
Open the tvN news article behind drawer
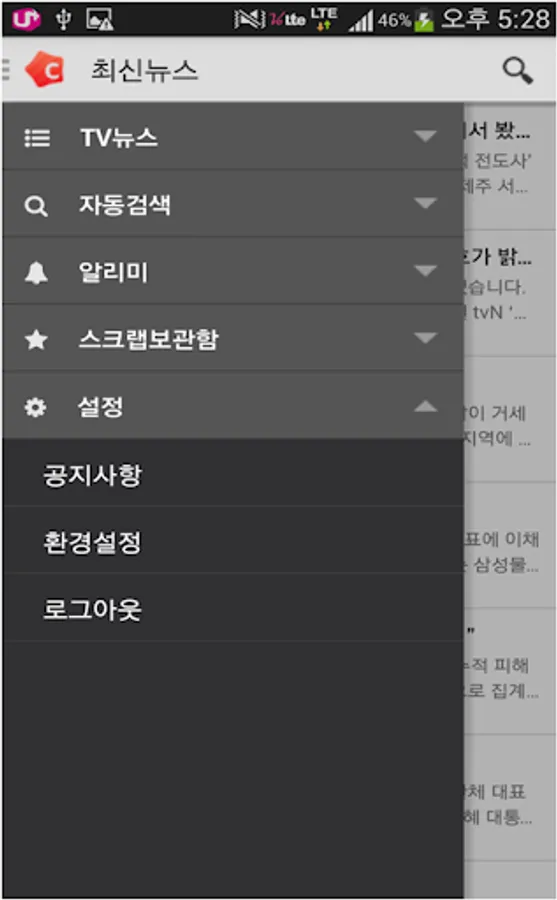tap(509, 293)
